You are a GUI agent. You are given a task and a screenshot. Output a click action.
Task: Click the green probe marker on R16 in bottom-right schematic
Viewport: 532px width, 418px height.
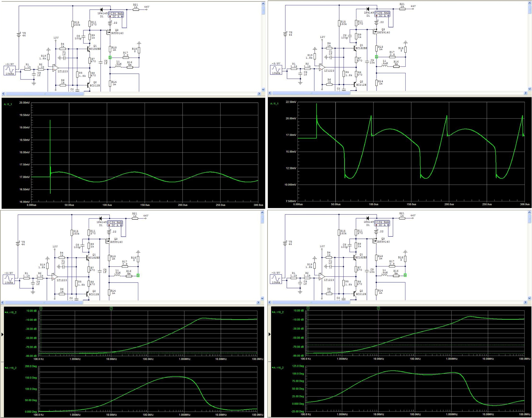(x=405, y=275)
